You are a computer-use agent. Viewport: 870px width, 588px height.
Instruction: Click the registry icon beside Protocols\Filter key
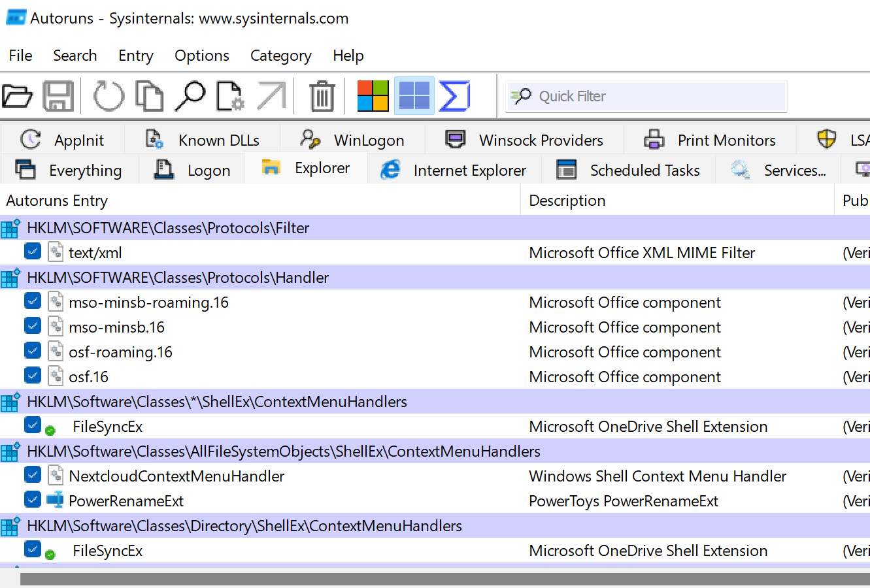10,228
